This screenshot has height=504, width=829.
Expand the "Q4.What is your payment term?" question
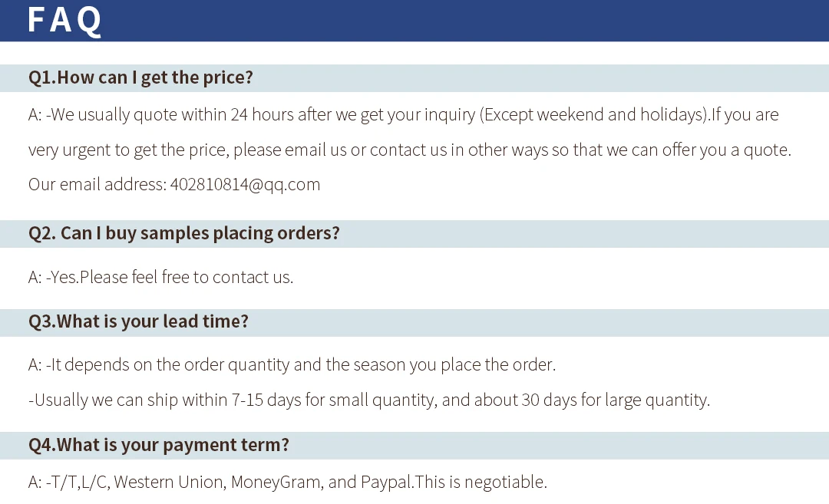[x=158, y=445]
